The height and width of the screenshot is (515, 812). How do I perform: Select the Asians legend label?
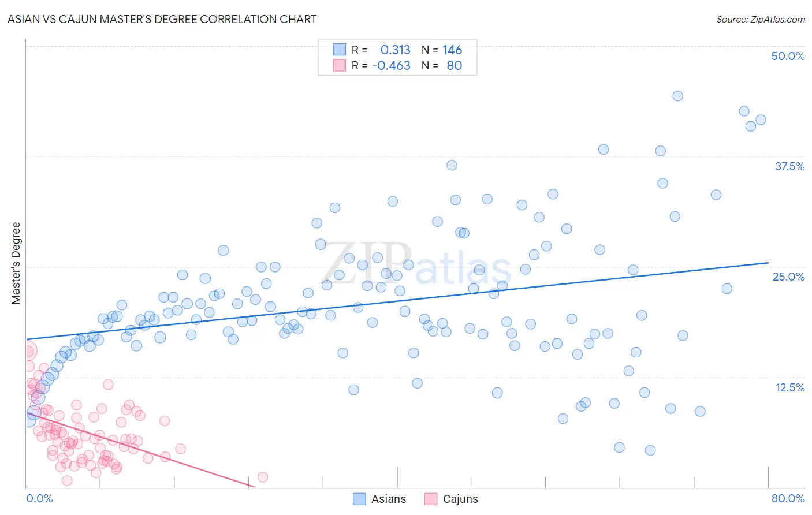(x=389, y=499)
